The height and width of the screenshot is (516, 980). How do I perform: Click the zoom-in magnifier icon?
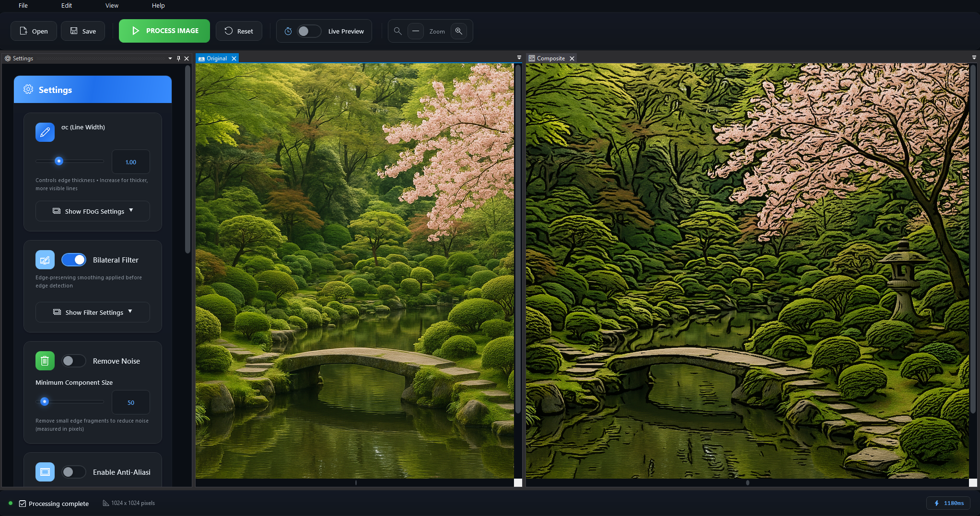click(x=459, y=31)
